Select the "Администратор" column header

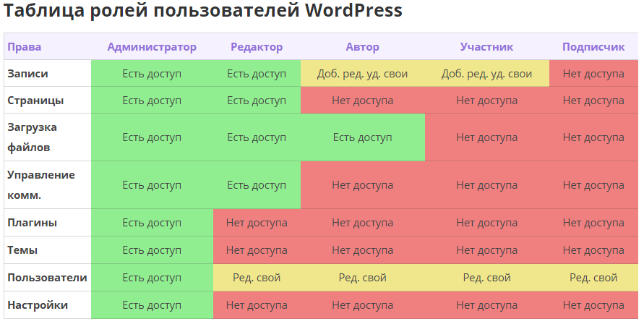pyautogui.click(x=152, y=47)
